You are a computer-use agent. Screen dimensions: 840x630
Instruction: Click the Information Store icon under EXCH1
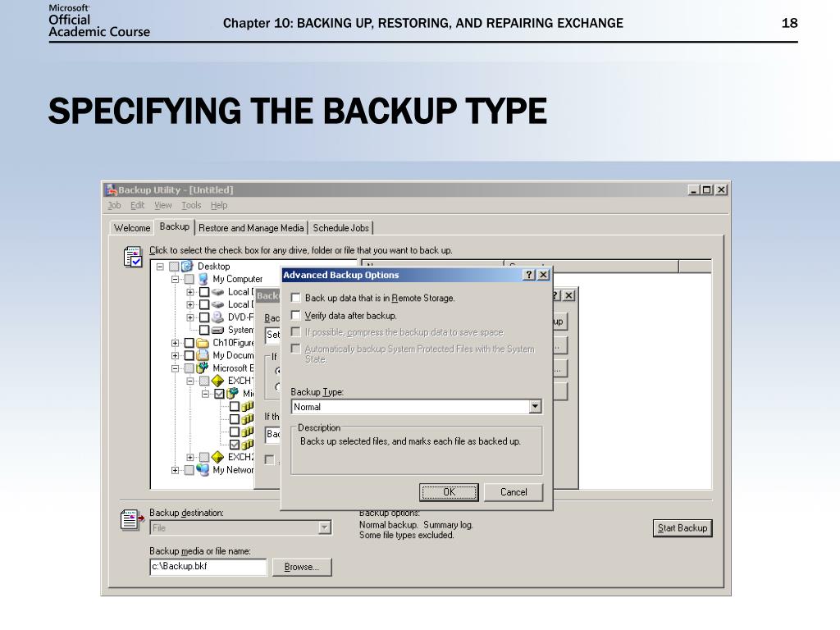[232, 394]
